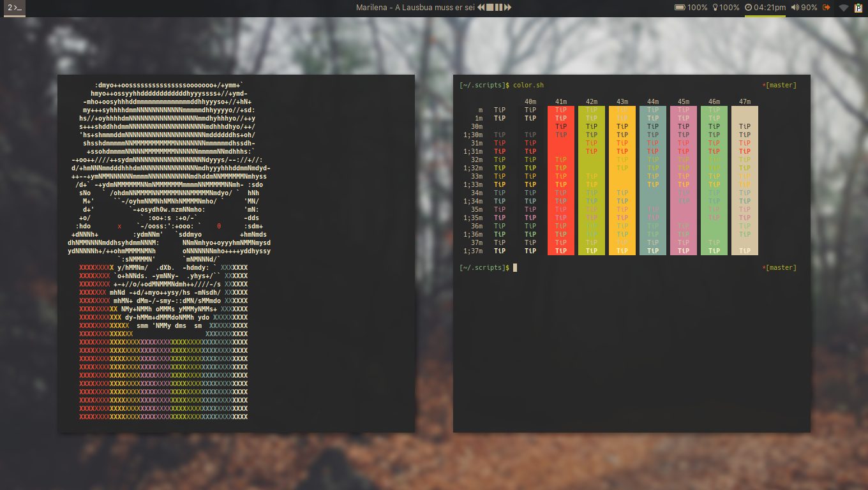The width and height of the screenshot is (868, 490).
Task: Skip to next track in the top bar
Action: pos(508,8)
